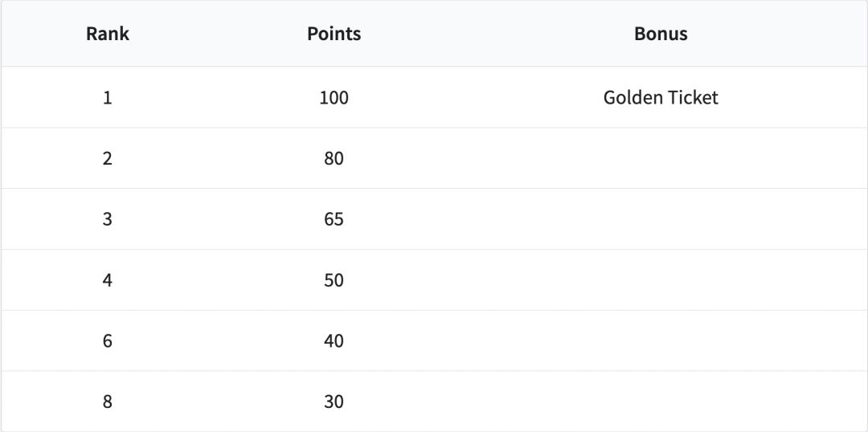
Task: Click the empty Bonus cell for rank 6
Action: (x=661, y=341)
